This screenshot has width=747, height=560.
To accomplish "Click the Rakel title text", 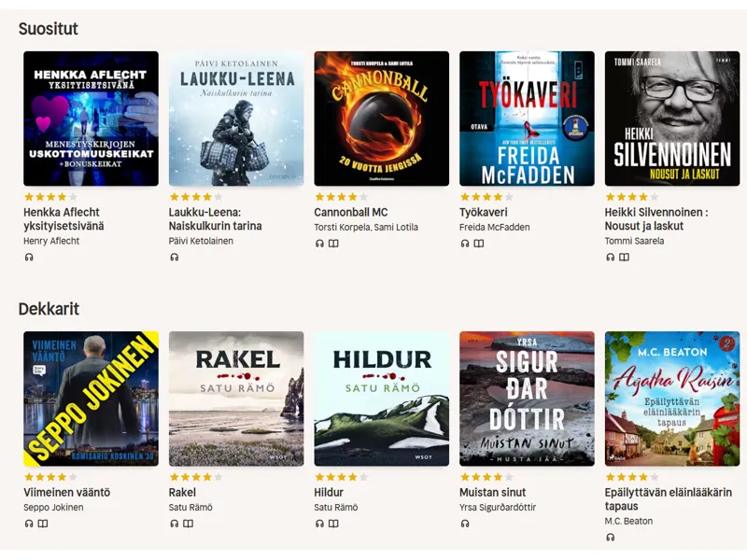I will (182, 493).
